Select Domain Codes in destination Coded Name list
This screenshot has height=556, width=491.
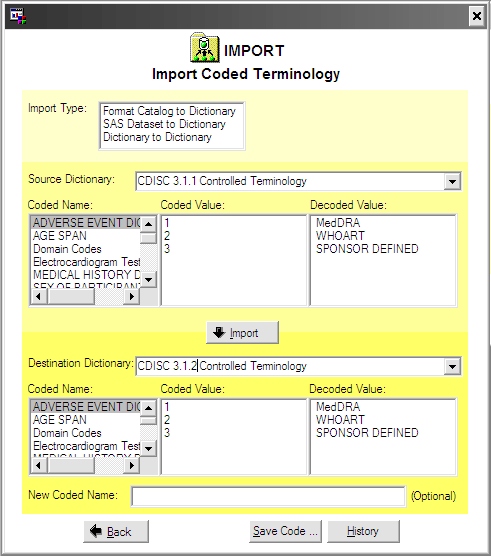coord(67,433)
